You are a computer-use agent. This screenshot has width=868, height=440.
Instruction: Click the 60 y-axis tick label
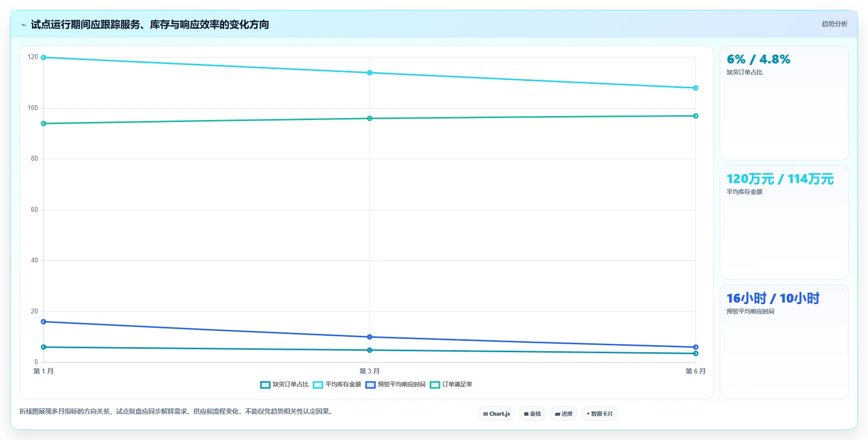(x=34, y=210)
